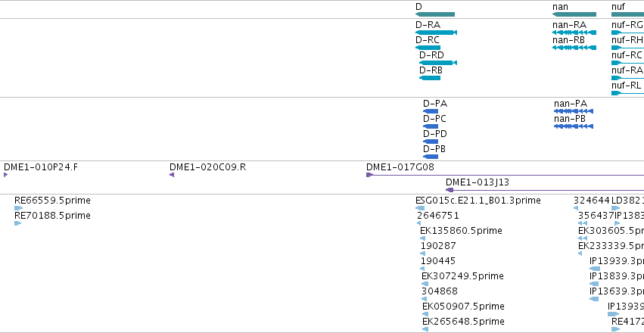Click the EK303605.5prime EST label
Image resolution: width=644 pixels, height=333 pixels.
point(611,231)
